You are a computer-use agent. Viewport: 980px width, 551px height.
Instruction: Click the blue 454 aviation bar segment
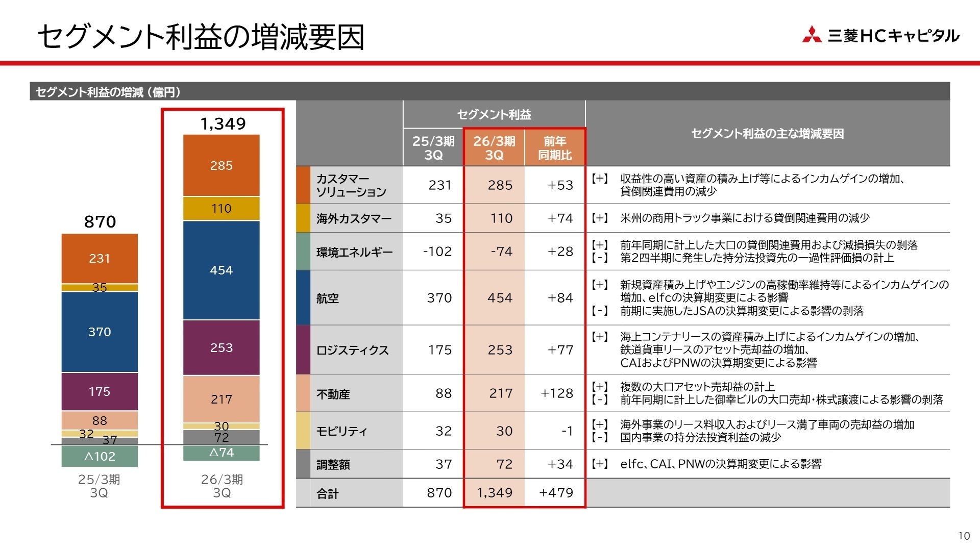pyautogui.click(x=220, y=270)
